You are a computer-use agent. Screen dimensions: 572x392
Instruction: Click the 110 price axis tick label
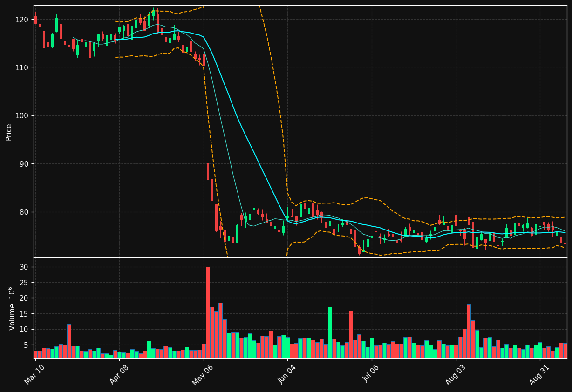[x=22, y=68]
